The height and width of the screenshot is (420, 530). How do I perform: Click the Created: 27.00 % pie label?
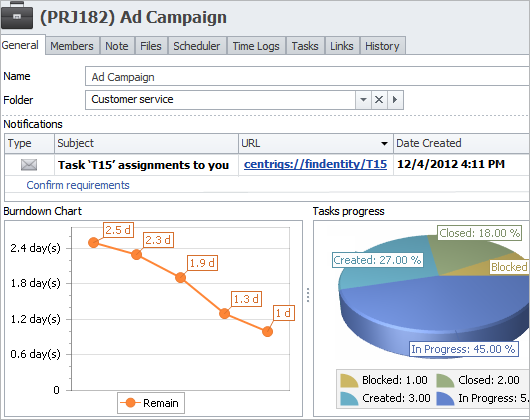[x=377, y=260]
